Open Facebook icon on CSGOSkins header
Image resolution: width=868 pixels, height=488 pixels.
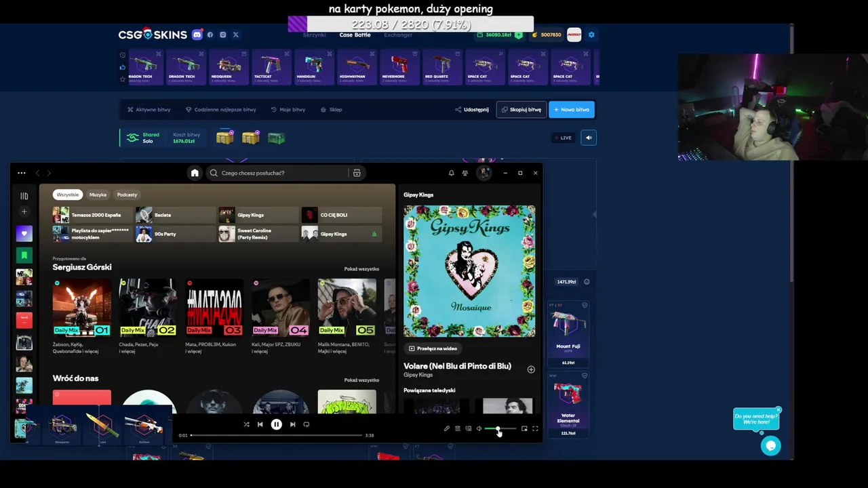210,35
